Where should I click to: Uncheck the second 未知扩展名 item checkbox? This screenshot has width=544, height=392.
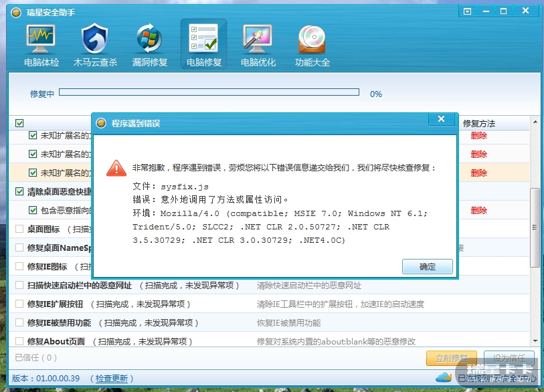tap(33, 154)
